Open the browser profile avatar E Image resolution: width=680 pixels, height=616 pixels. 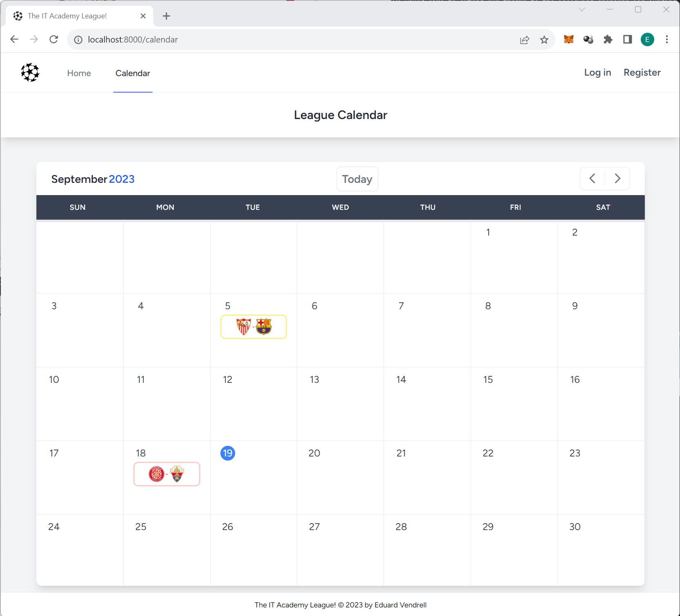pos(647,39)
